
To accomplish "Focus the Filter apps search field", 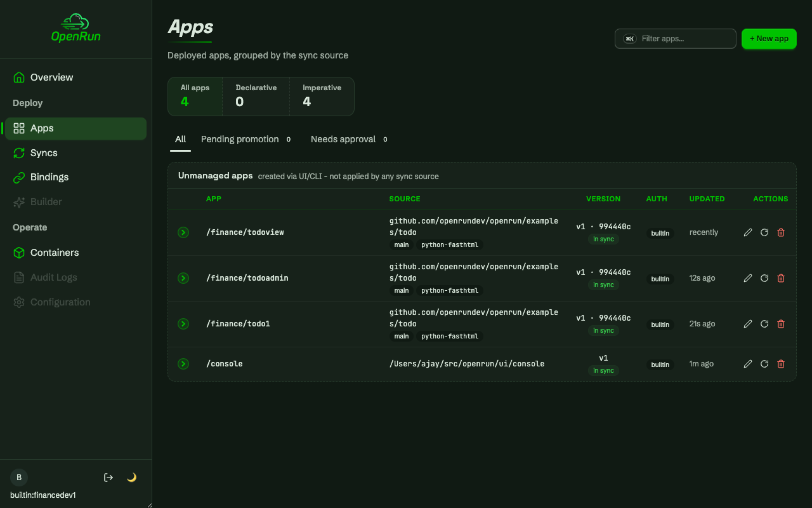I will pos(676,39).
